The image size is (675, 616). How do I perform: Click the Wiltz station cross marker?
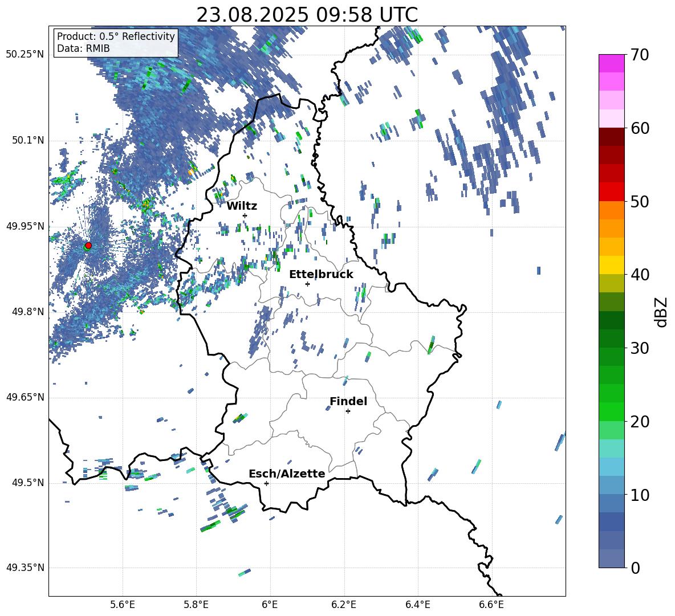pyautogui.click(x=245, y=215)
